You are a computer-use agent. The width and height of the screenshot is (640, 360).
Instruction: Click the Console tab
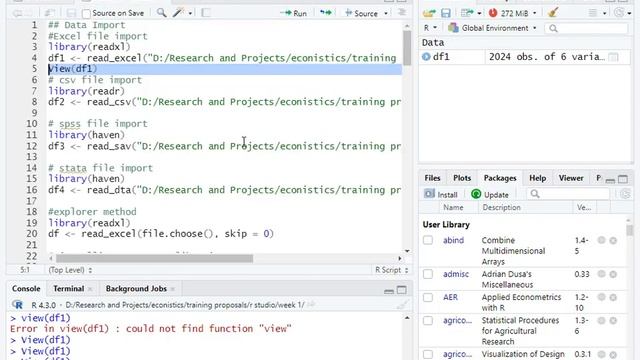pos(26,289)
